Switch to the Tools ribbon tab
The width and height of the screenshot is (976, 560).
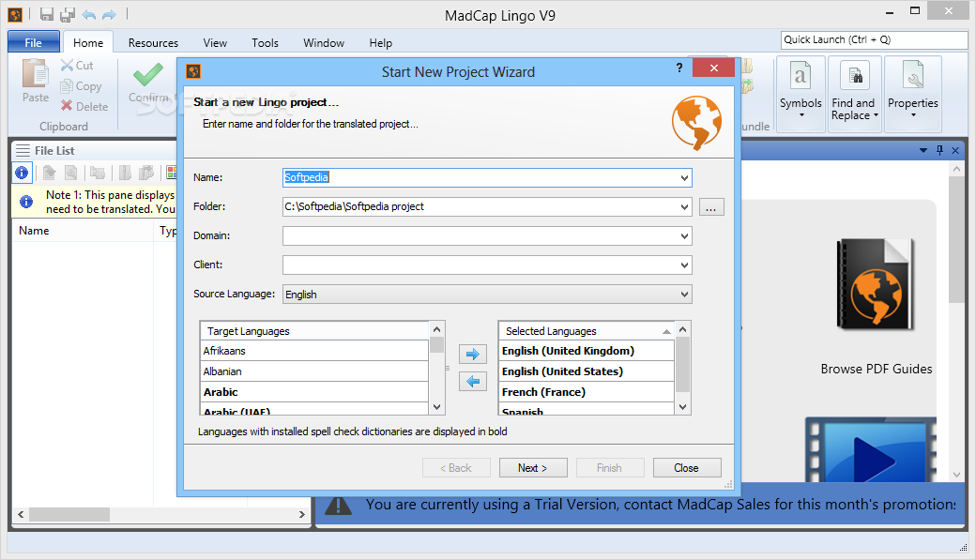[x=266, y=43]
